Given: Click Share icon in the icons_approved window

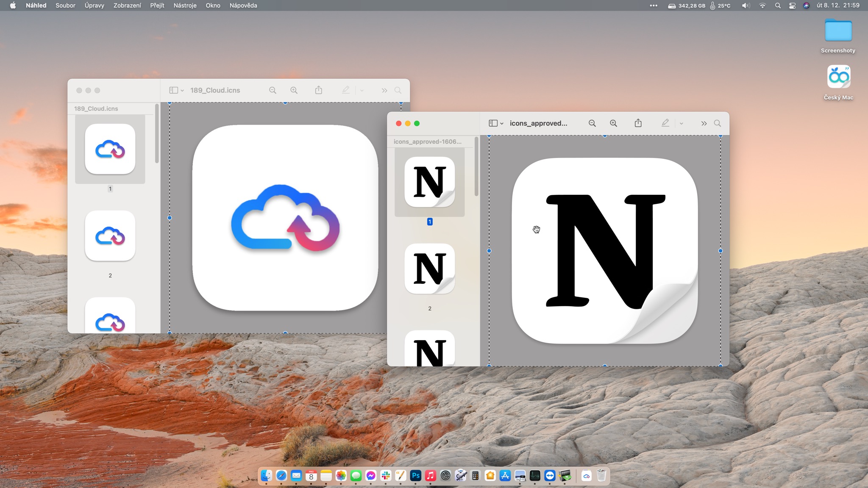Looking at the screenshot, I should tap(638, 123).
